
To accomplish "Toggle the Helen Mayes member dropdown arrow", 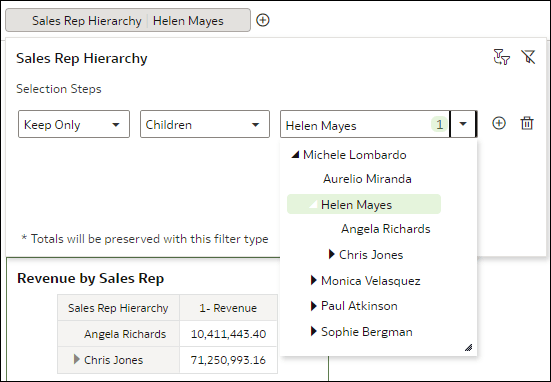I will coord(463,124).
